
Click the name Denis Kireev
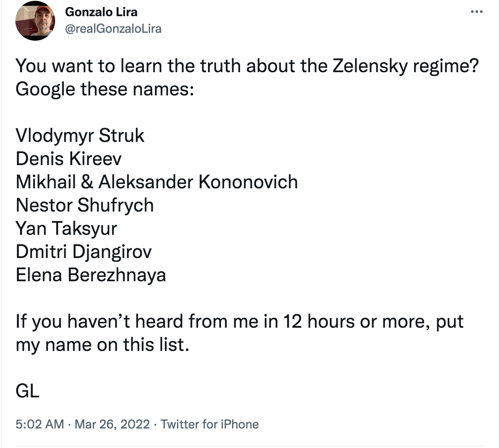(x=69, y=159)
